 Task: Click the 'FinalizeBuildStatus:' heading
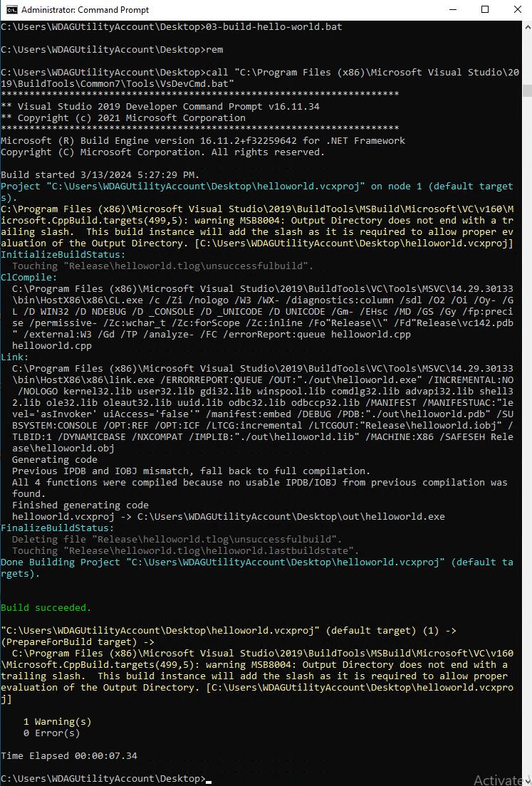pos(58,528)
